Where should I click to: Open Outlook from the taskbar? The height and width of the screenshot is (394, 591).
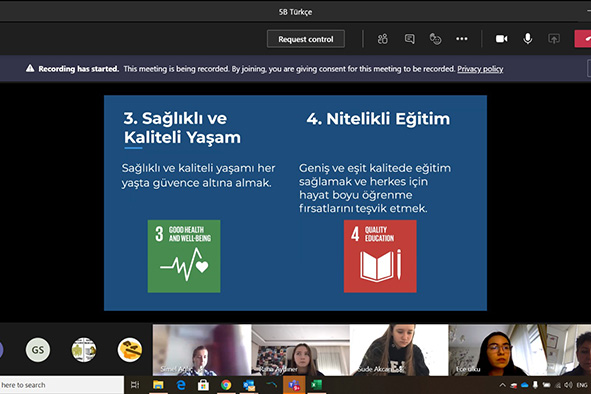tap(249, 385)
